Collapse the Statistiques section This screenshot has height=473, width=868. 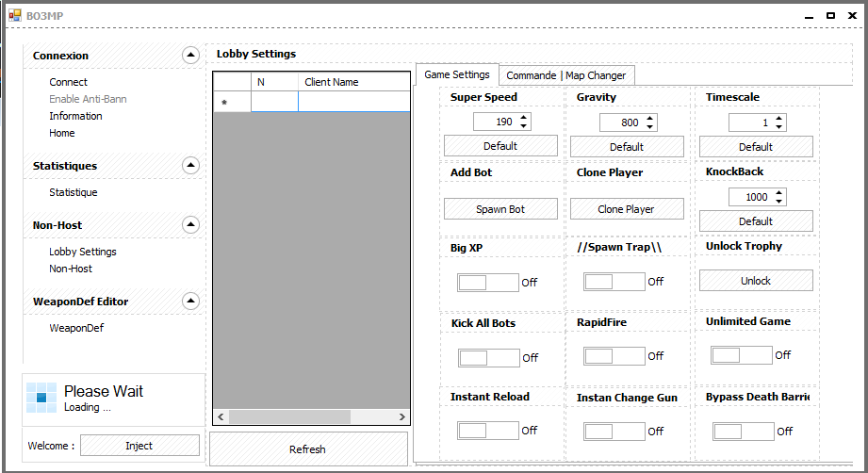(190, 165)
